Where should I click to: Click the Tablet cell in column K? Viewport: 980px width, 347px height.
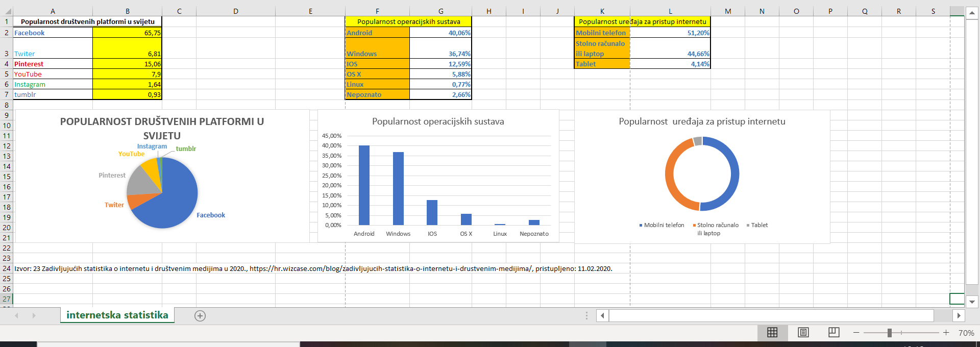(602, 64)
